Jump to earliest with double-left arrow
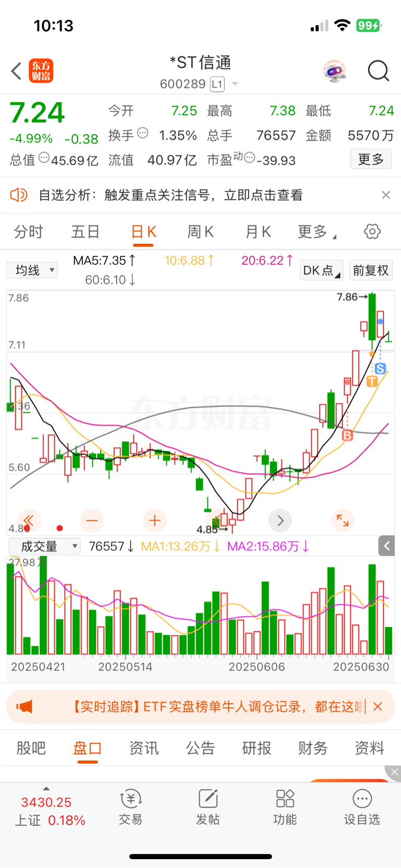 click(x=29, y=520)
